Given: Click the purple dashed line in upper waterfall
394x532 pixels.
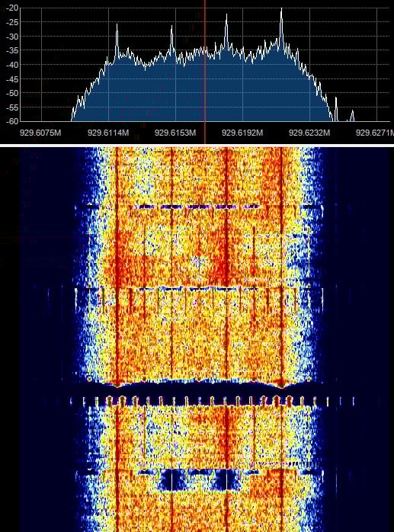Looking at the screenshot, I should click(199, 207).
